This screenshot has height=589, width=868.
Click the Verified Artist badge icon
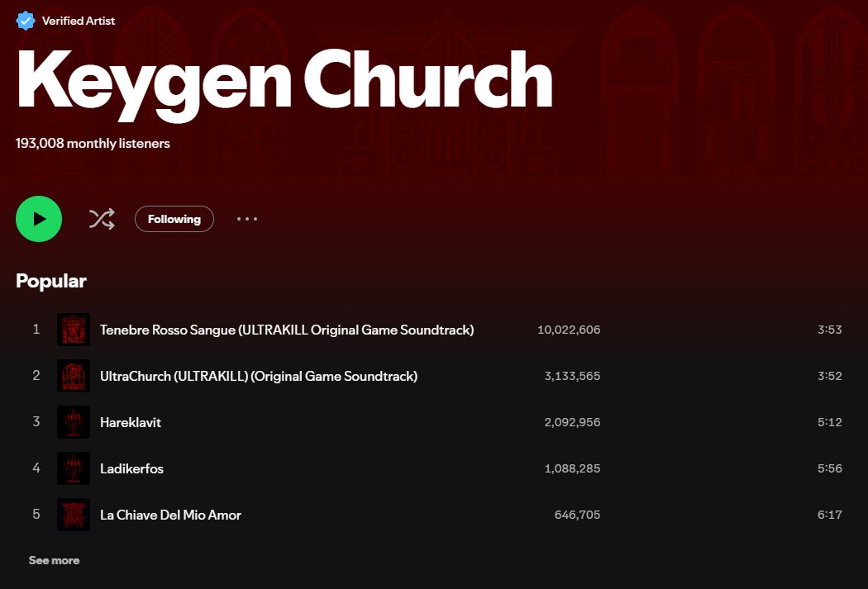26,21
